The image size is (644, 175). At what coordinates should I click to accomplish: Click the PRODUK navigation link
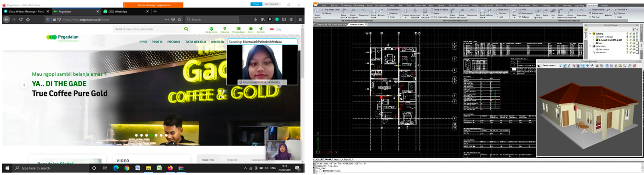coord(174,42)
